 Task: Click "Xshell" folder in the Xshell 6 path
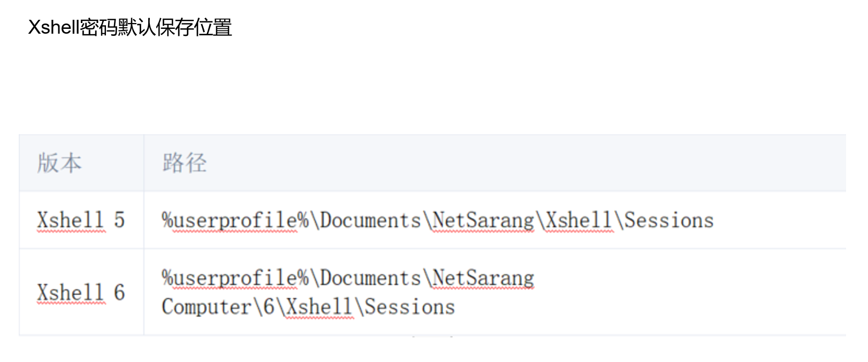pos(319,307)
